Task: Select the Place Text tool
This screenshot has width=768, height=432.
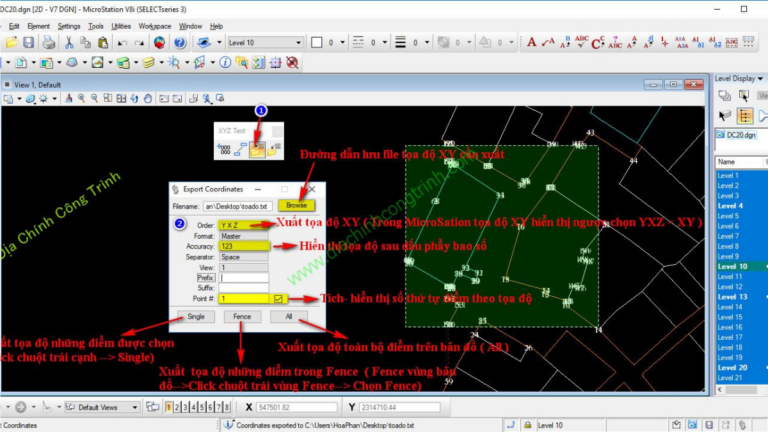Action: tap(532, 43)
